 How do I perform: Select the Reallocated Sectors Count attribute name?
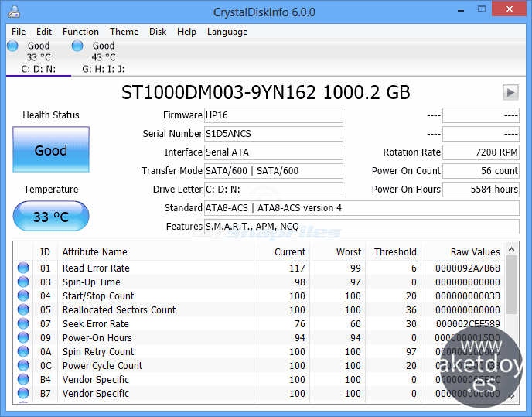pos(119,310)
